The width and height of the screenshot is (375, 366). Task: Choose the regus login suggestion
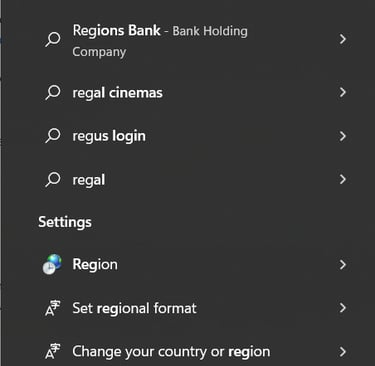[x=195, y=136]
